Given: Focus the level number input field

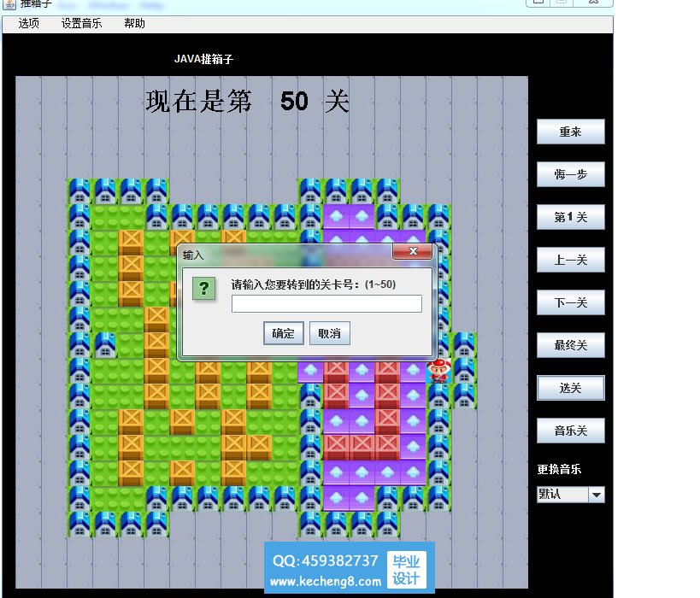Looking at the screenshot, I should [326, 304].
